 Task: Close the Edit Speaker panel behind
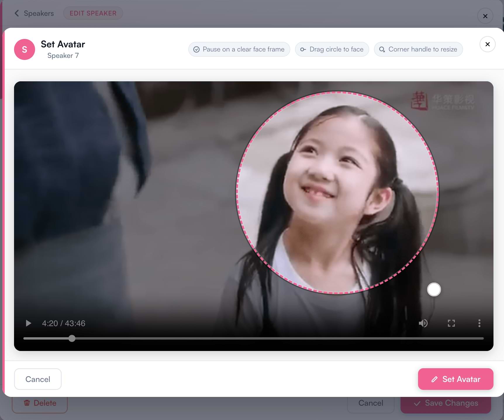[485, 16]
